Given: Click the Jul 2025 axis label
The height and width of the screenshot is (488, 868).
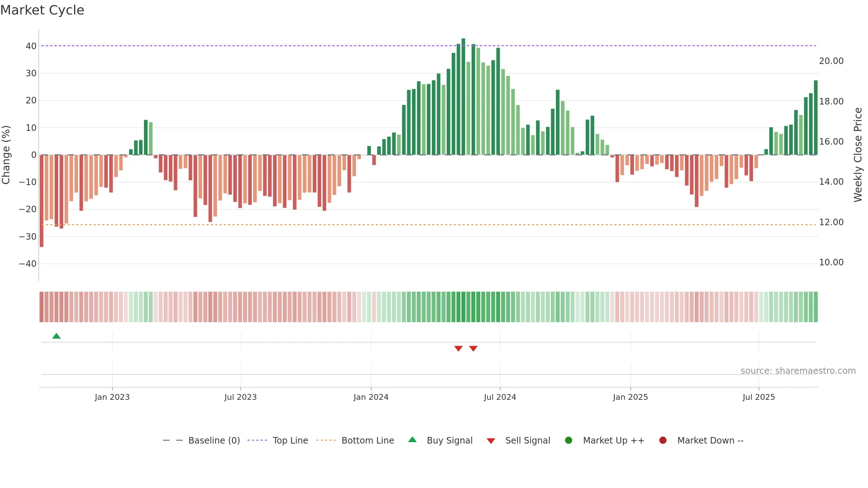Looking at the screenshot, I should pyautogui.click(x=759, y=397).
